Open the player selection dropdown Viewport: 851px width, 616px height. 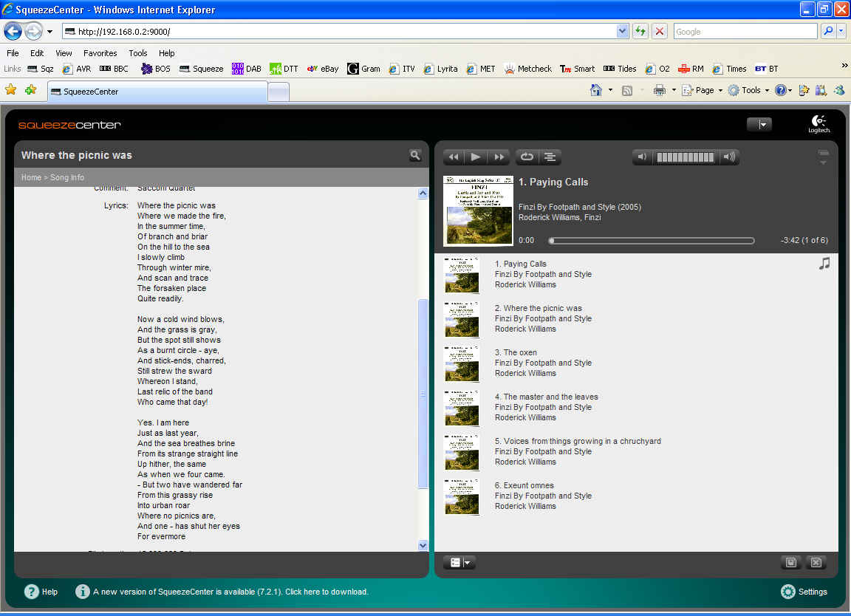pos(759,125)
